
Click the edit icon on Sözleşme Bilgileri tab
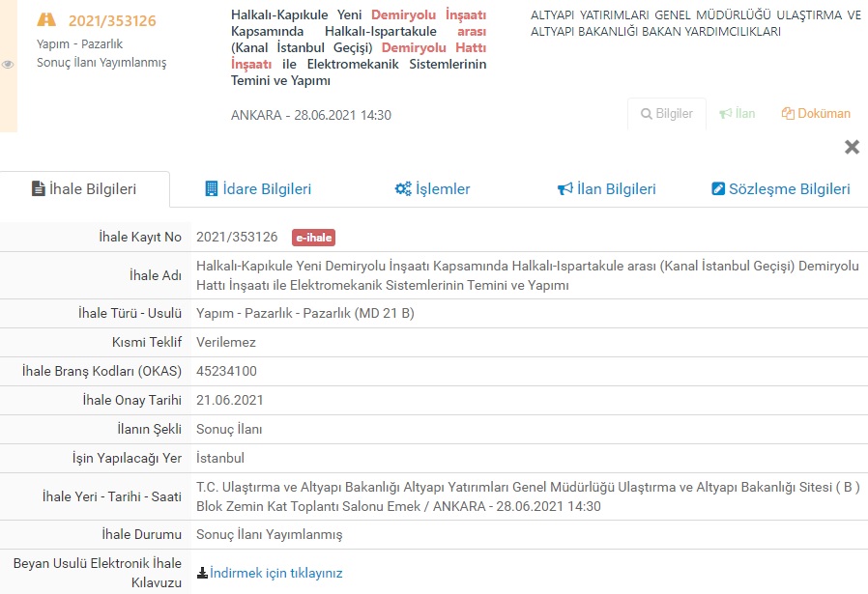point(718,189)
